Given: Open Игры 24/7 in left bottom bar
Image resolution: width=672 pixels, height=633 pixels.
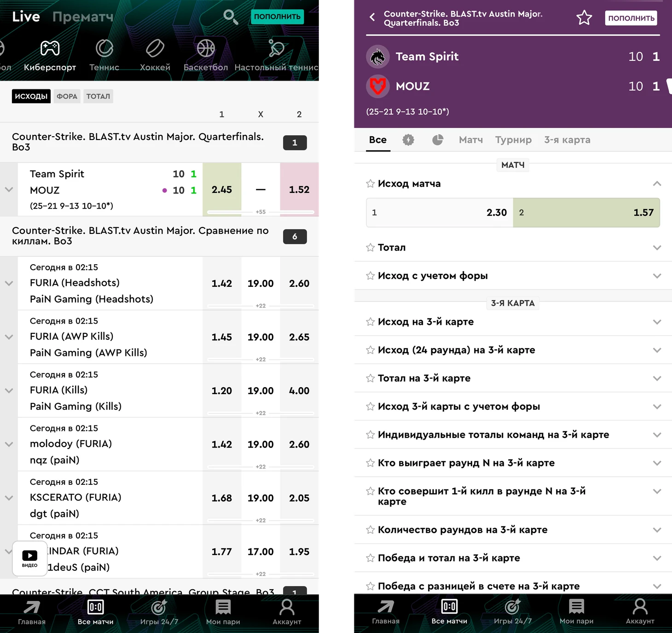Looking at the screenshot, I should 159,612.
